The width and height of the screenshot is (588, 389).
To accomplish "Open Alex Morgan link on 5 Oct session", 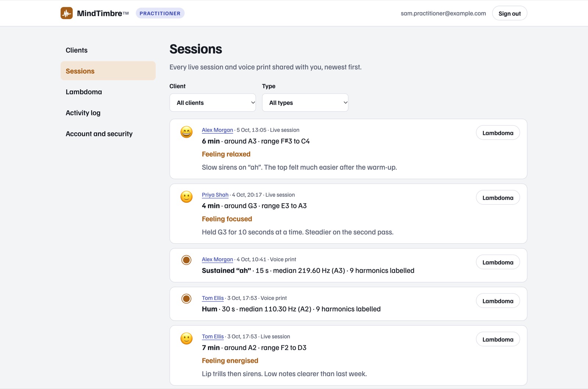I will coord(217,130).
